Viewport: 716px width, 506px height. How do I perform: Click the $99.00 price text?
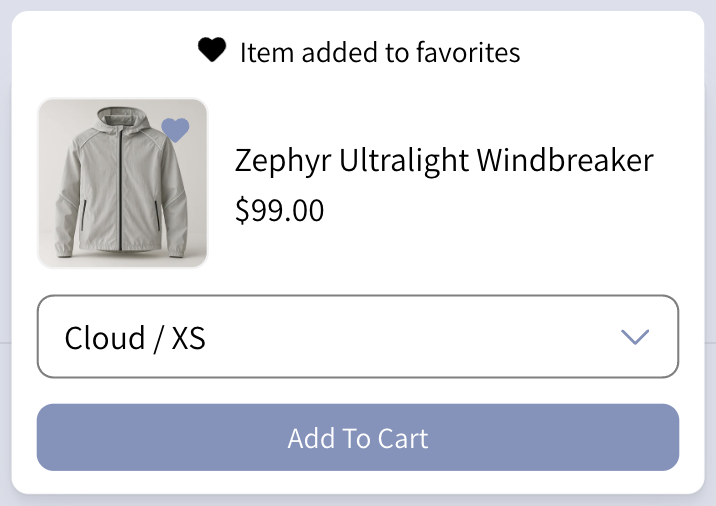pyautogui.click(x=279, y=210)
